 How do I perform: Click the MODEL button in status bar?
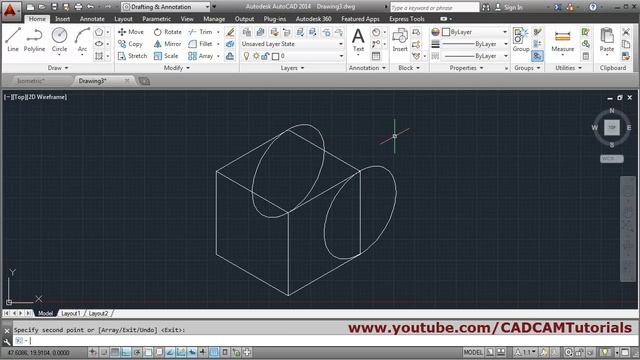click(x=473, y=352)
